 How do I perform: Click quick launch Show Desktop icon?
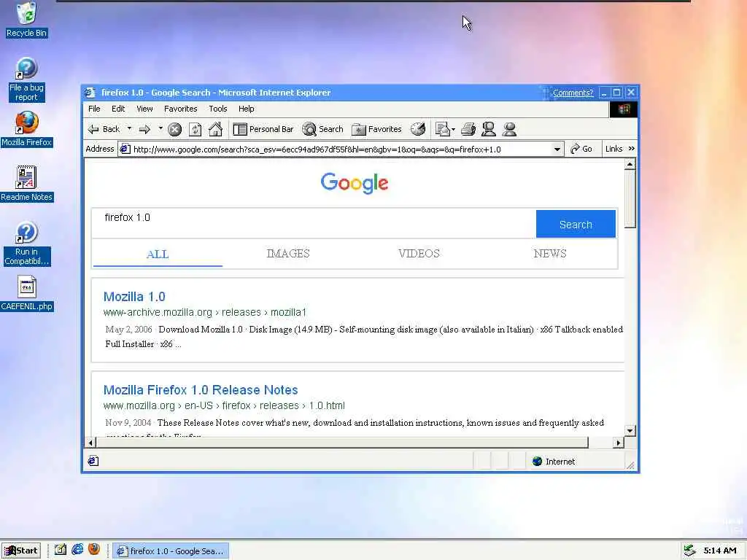point(60,550)
